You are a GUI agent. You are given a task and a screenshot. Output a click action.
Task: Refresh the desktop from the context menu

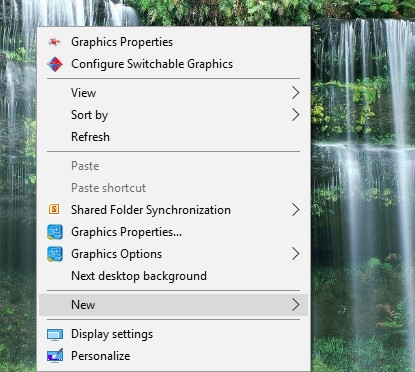173,137
